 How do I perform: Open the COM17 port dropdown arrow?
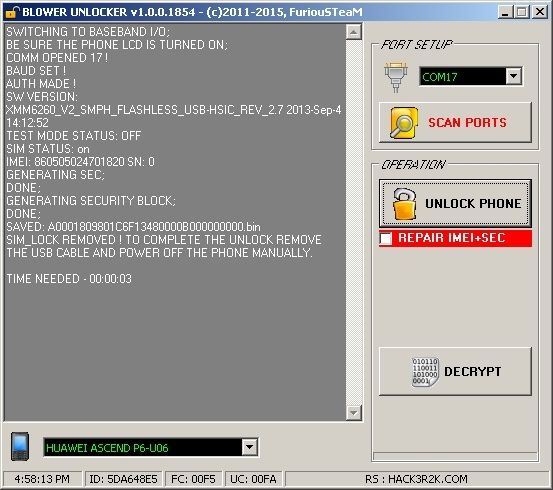pos(514,76)
